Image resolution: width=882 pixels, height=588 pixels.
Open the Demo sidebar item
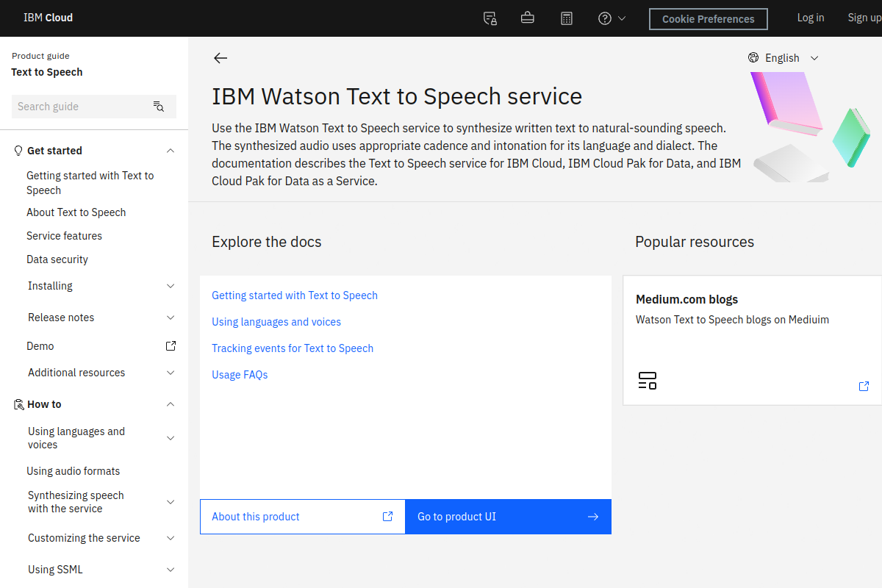tap(40, 346)
